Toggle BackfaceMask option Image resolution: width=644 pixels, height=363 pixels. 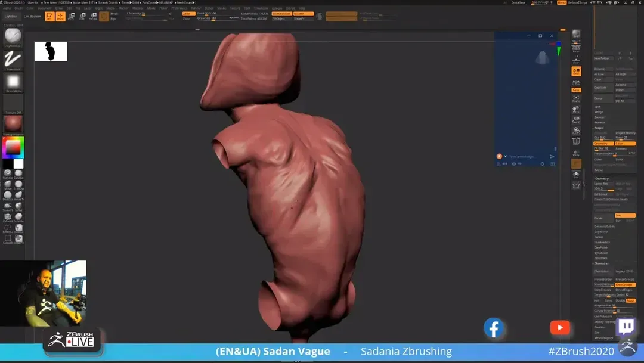coord(281,13)
